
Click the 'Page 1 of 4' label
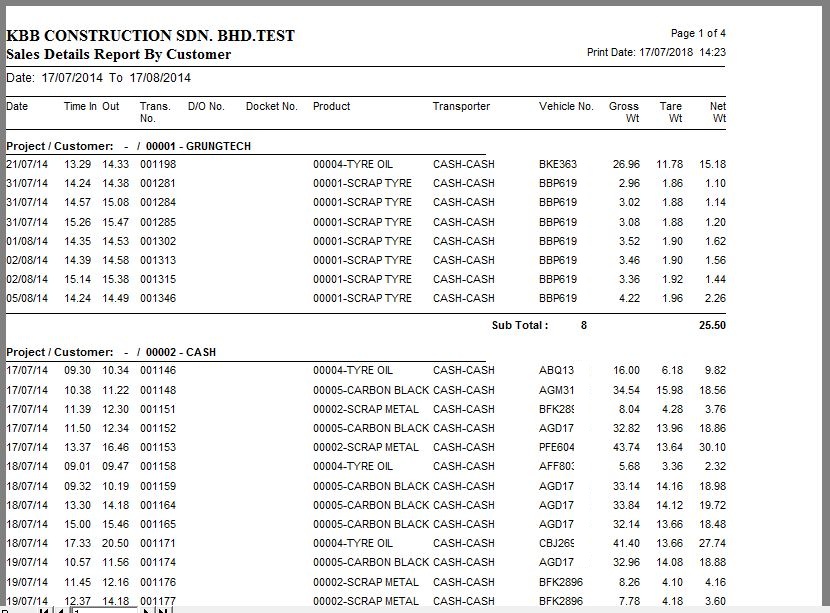coord(698,33)
